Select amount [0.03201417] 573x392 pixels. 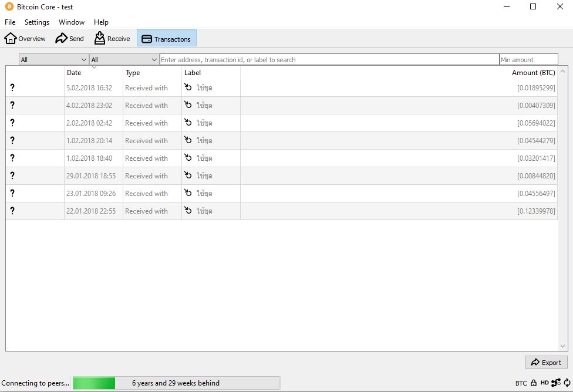(x=536, y=158)
